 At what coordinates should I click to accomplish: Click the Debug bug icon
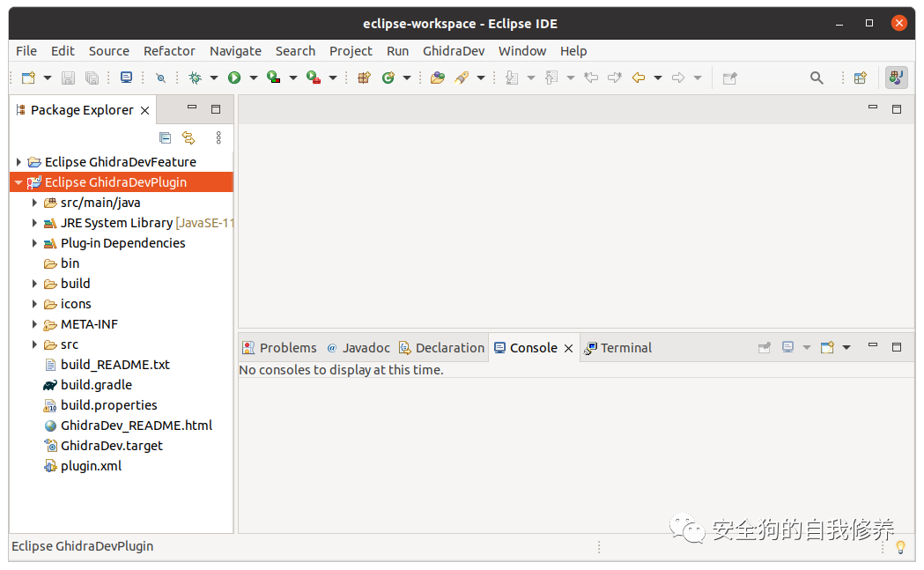195,78
